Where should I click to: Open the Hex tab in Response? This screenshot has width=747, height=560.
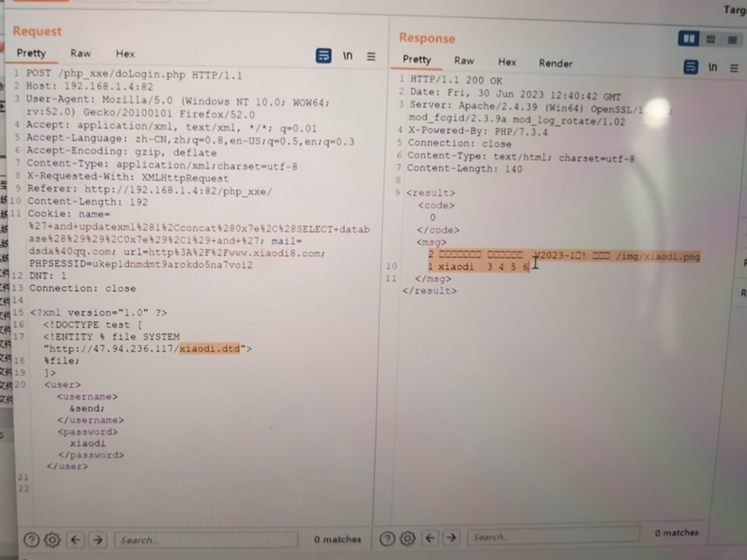(x=507, y=62)
